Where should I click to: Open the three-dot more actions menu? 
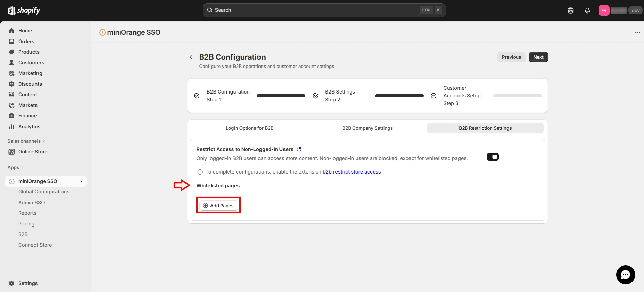637,32
